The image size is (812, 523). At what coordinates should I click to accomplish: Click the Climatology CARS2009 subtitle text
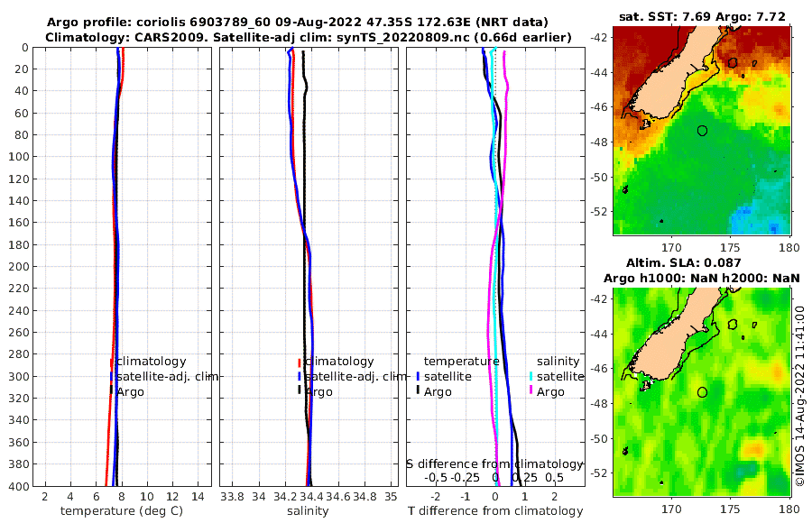pos(309,37)
